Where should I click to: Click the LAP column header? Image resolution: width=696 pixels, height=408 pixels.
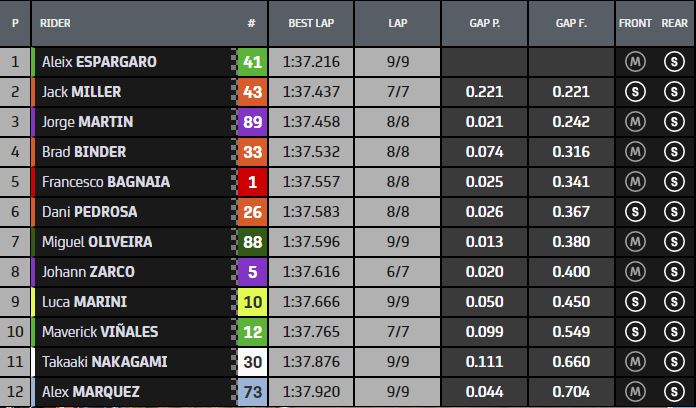click(x=399, y=22)
